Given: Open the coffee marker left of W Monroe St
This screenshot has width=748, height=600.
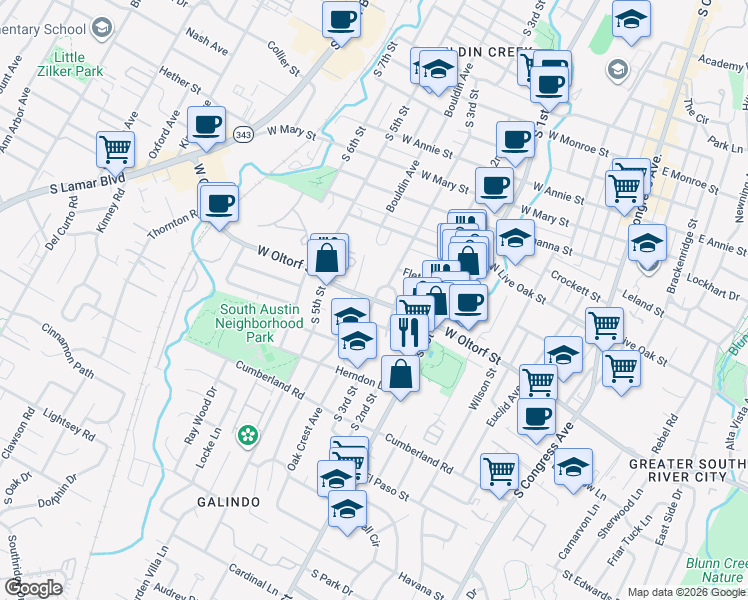Looking at the screenshot, I should (515, 142).
